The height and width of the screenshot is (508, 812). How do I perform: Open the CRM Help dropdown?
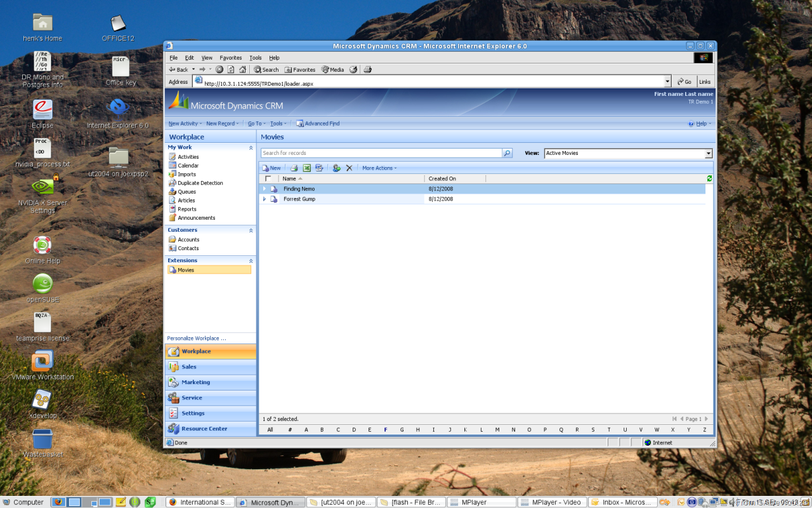pyautogui.click(x=700, y=124)
